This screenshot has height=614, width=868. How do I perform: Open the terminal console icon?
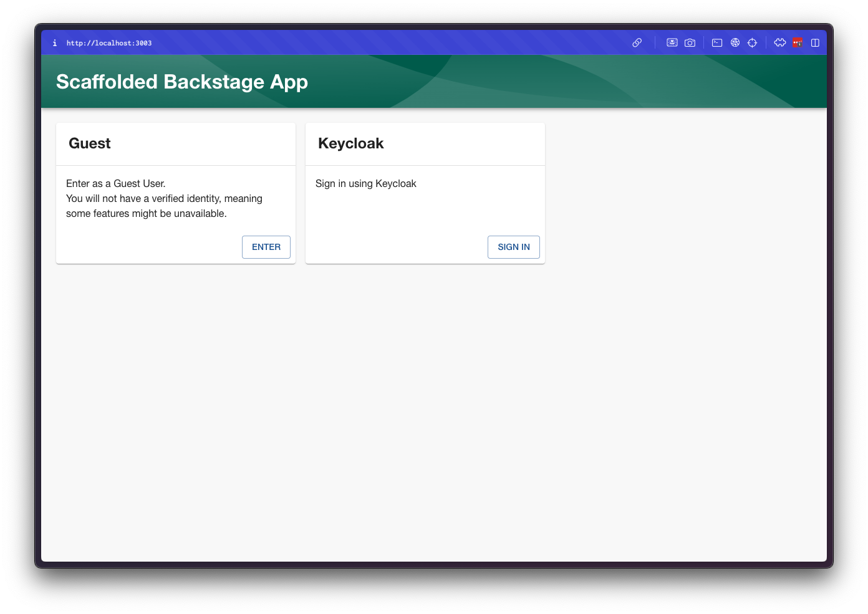717,43
